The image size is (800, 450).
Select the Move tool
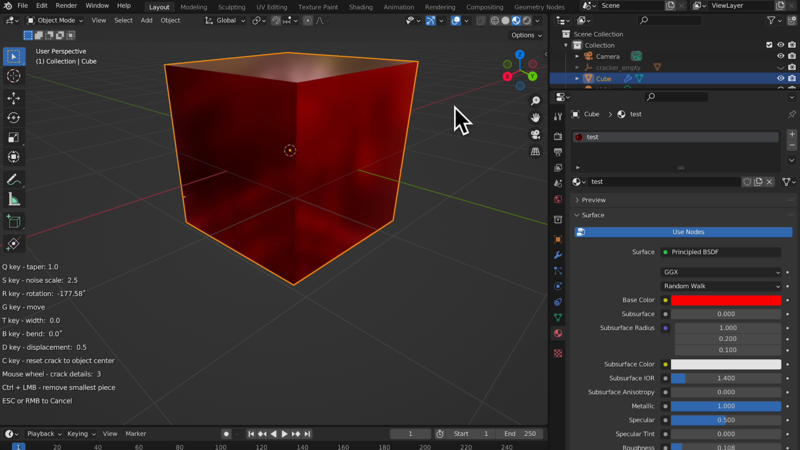(x=14, y=98)
